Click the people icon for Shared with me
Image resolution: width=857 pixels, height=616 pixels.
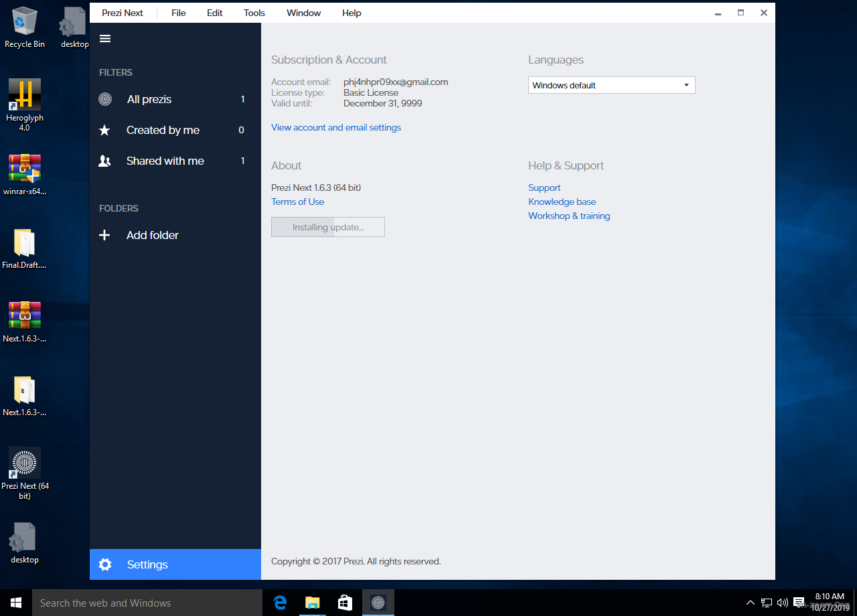coord(105,161)
